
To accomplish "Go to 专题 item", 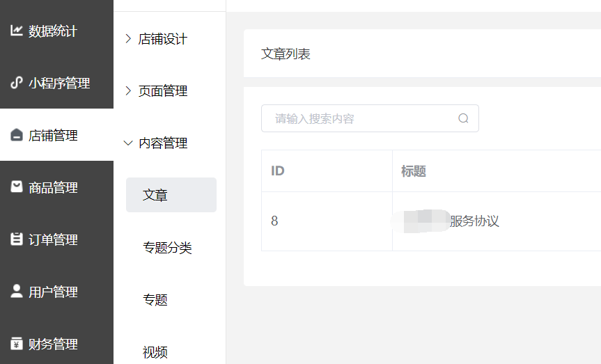I will [x=155, y=299].
